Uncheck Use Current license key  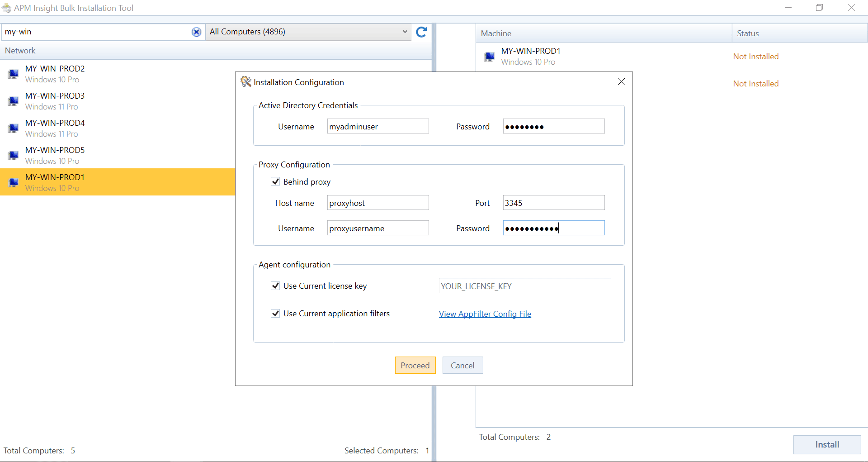tap(276, 286)
